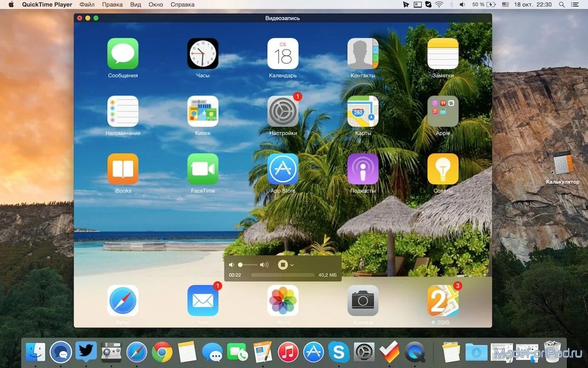Click the Видеозапись window title
The height and width of the screenshot is (368, 588).
click(x=283, y=18)
